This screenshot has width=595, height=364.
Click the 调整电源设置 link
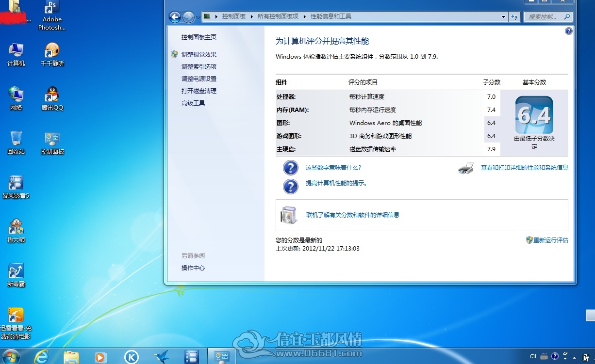[x=199, y=79]
